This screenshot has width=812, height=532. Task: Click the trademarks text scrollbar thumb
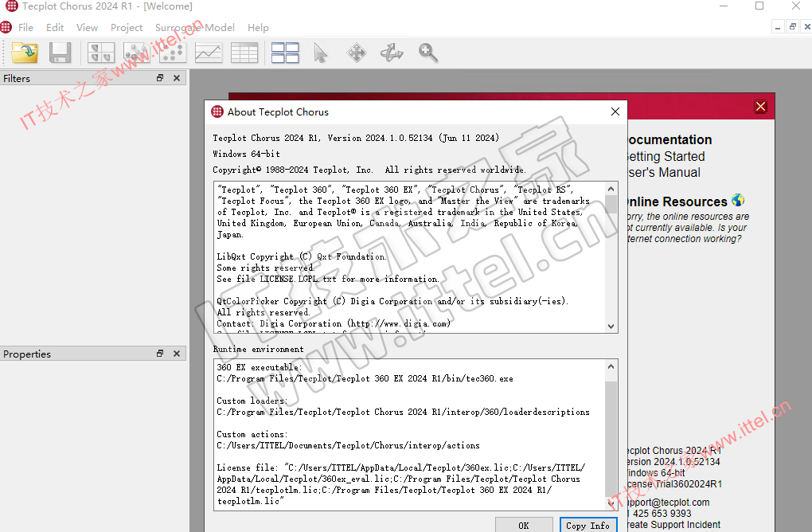[x=611, y=204]
